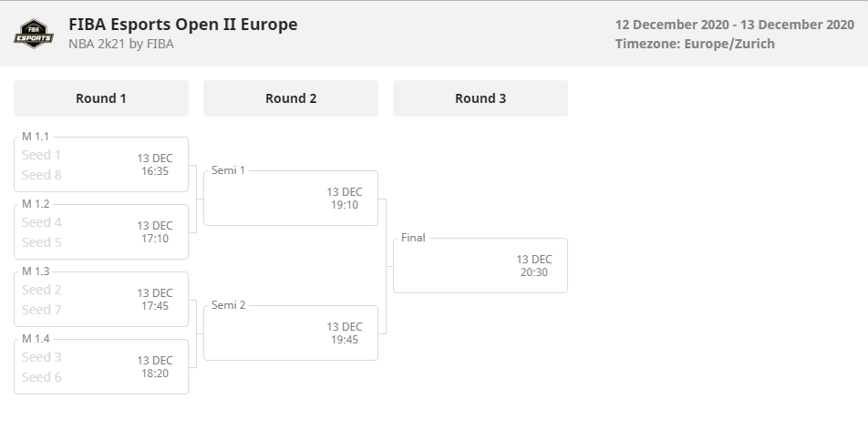This screenshot has width=868, height=430.
Task: Open the Semi 2 match box
Action: pos(291,333)
